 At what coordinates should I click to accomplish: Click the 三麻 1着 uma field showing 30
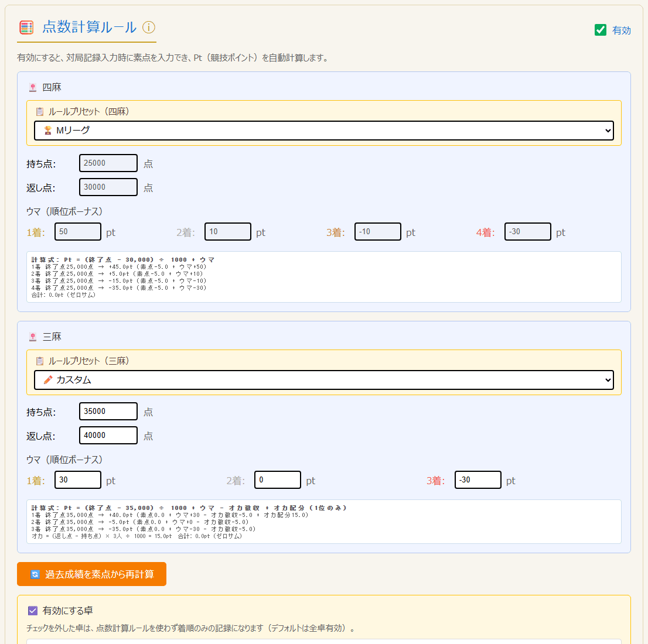pos(78,480)
